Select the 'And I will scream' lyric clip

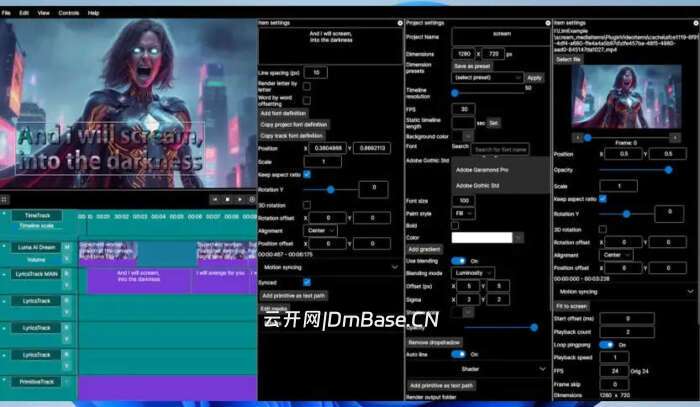click(139, 280)
